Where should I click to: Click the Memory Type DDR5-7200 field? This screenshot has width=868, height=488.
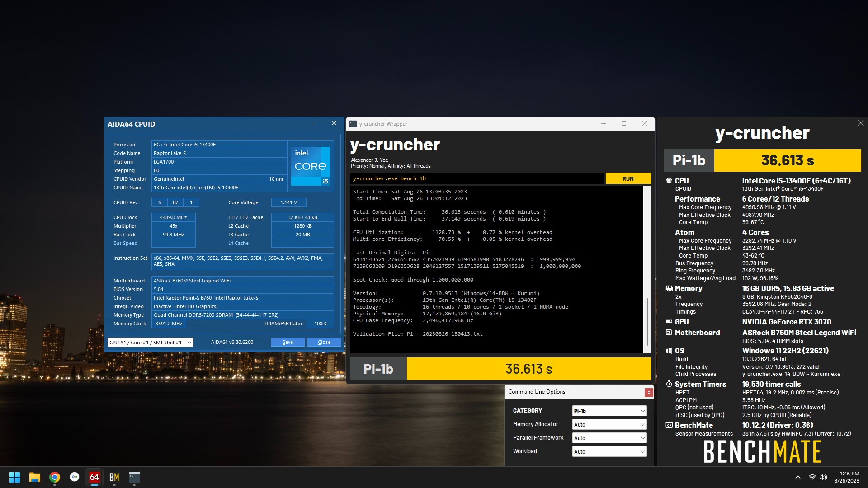243,315
